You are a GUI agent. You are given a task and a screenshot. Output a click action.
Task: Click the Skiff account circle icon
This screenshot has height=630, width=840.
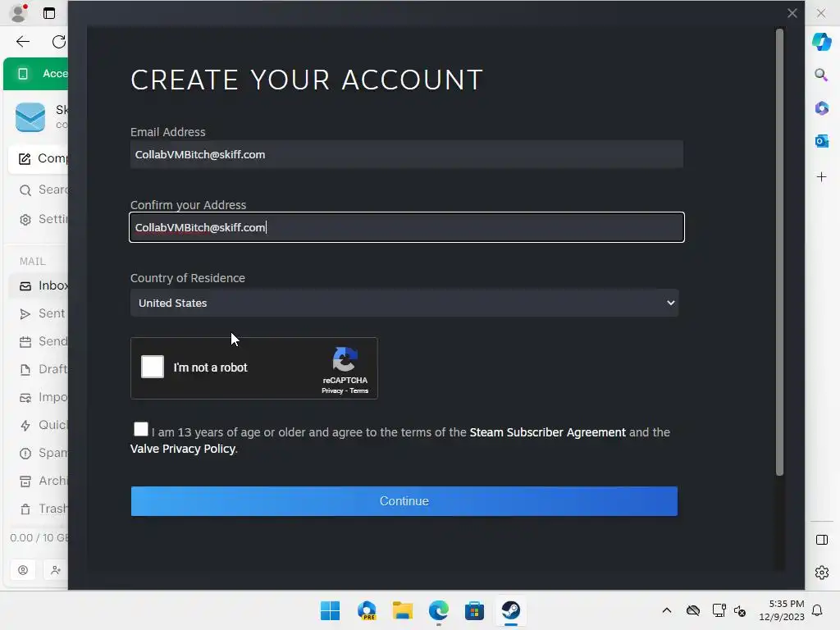23,570
